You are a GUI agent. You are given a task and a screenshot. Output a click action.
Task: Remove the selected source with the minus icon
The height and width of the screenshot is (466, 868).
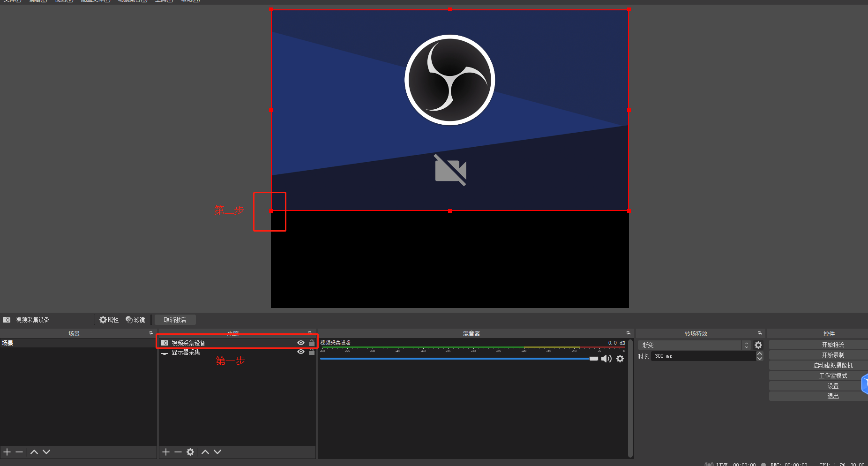[x=178, y=452]
